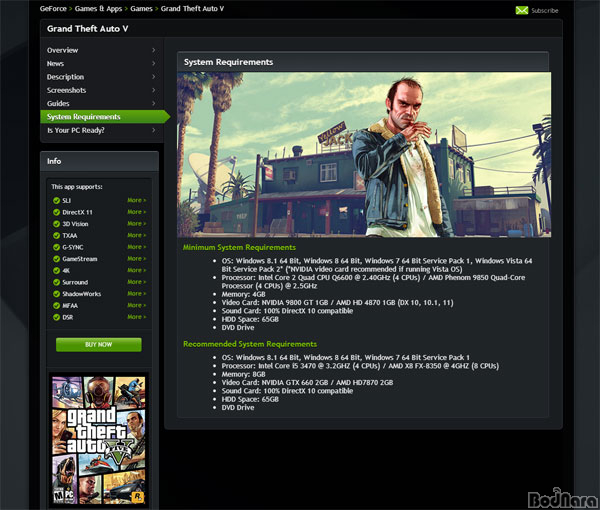600x510 pixels.
Task: Click the chevron arrow on the Description row
Action: coord(153,77)
